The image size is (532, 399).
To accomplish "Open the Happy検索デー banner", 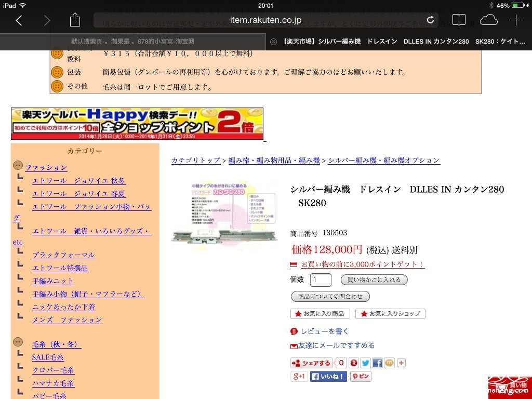I will click(137, 124).
